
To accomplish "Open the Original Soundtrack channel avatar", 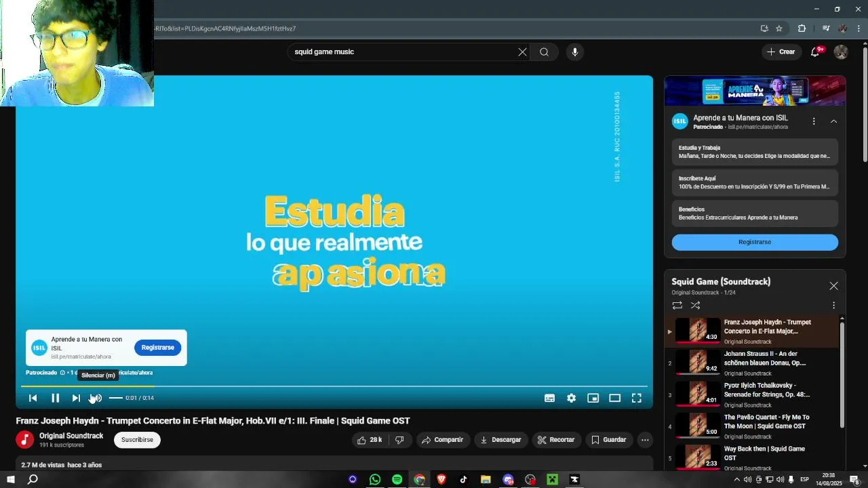I will [25, 440].
